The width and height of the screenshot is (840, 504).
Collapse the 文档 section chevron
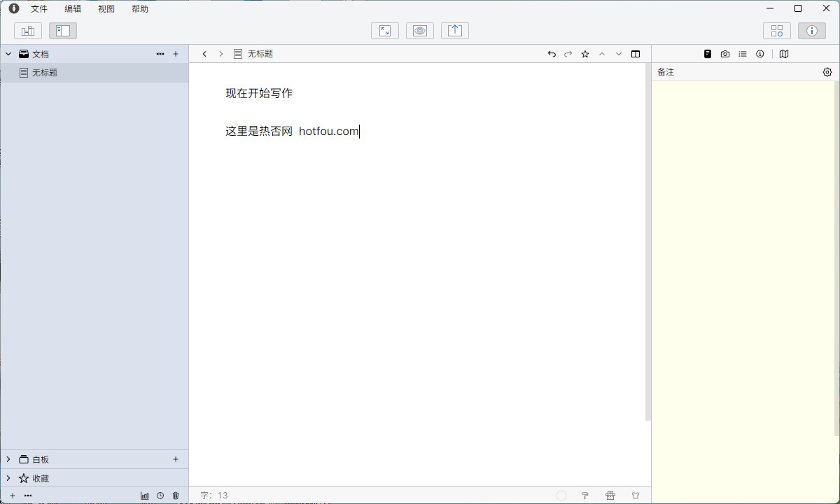point(8,54)
